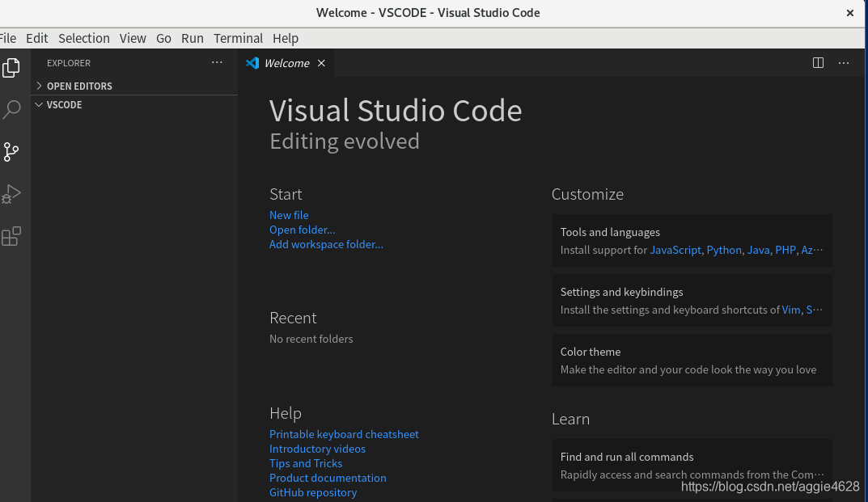
Task: Click the Open folder... link
Action: [302, 230]
